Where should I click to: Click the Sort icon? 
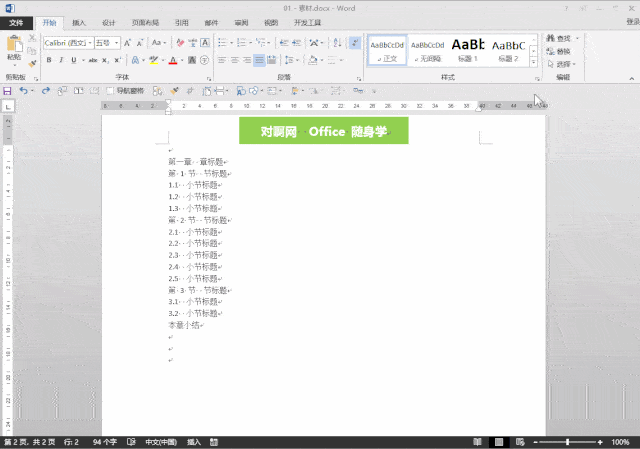click(x=337, y=43)
